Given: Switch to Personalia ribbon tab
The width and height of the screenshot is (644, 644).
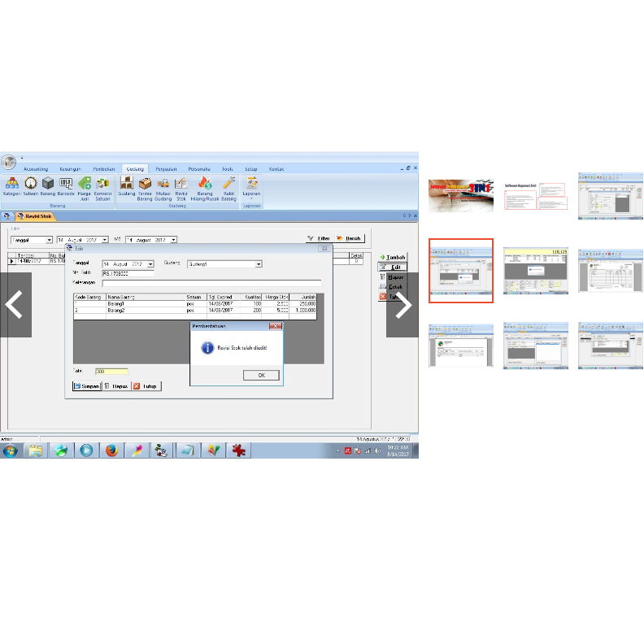Looking at the screenshot, I should pyautogui.click(x=199, y=169).
